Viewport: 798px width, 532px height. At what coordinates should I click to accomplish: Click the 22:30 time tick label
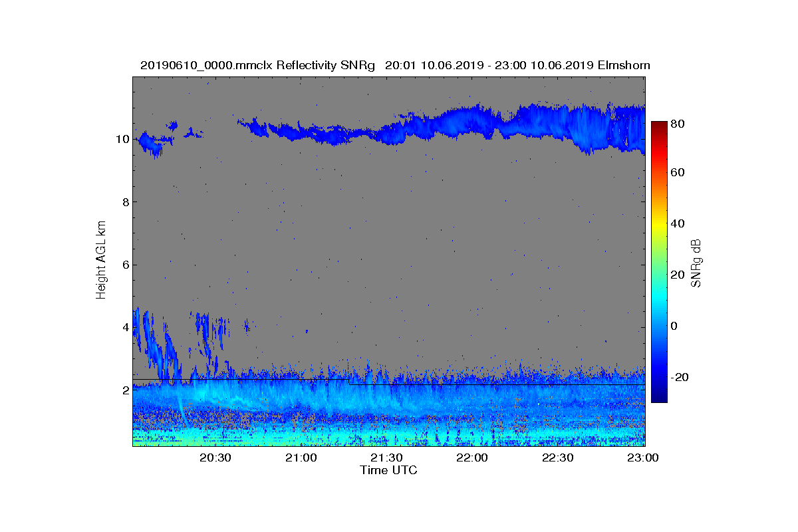click(558, 458)
